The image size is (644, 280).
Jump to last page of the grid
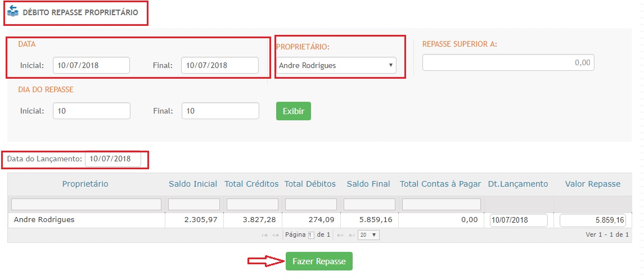point(350,235)
